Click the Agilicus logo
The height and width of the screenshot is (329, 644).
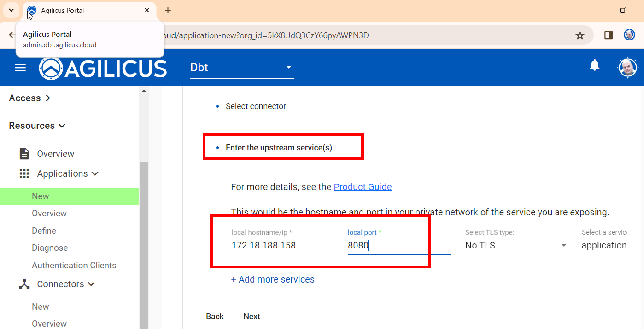[x=103, y=69]
